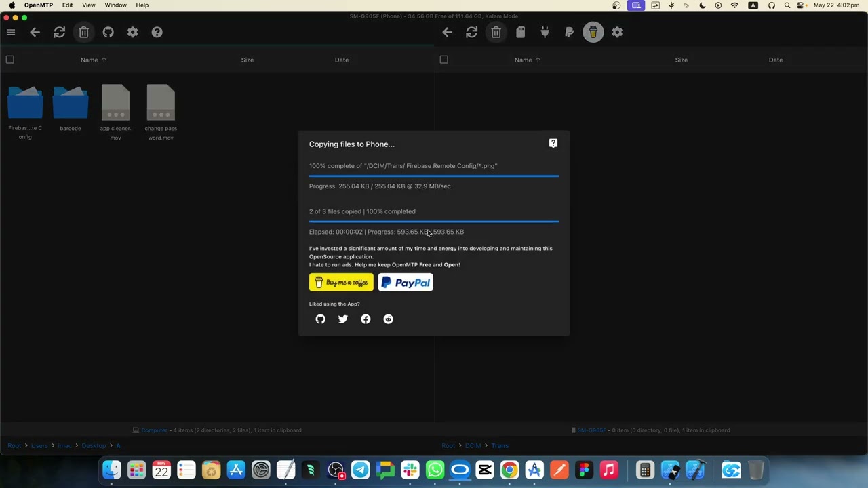The width and height of the screenshot is (868, 488).
Task: Select the app cleaner.mov file
Action: click(115, 112)
